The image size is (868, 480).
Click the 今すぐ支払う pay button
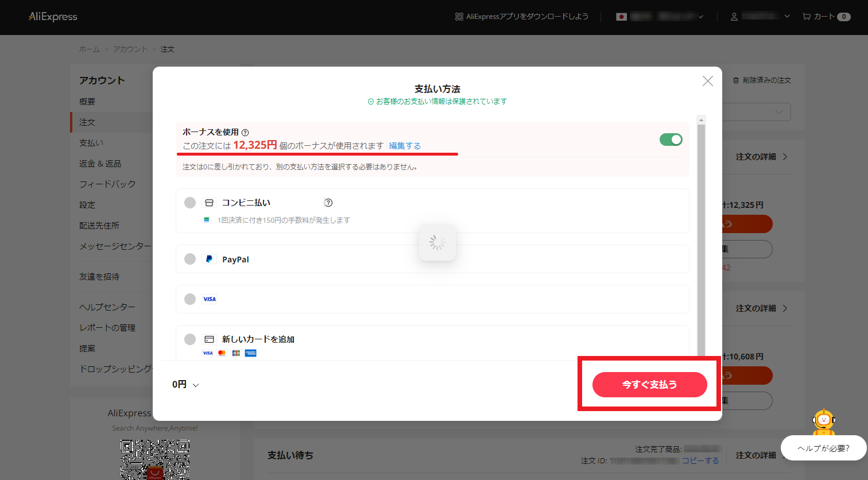(x=649, y=385)
